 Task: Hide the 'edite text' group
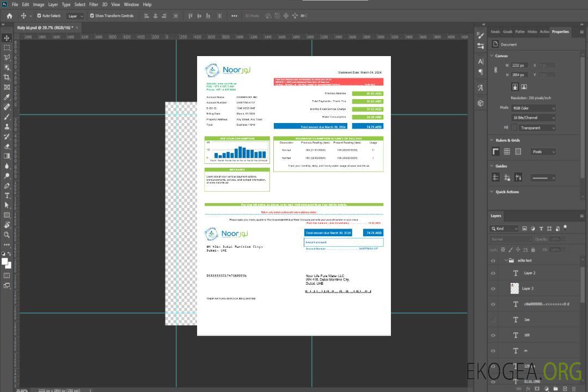tap(493, 261)
